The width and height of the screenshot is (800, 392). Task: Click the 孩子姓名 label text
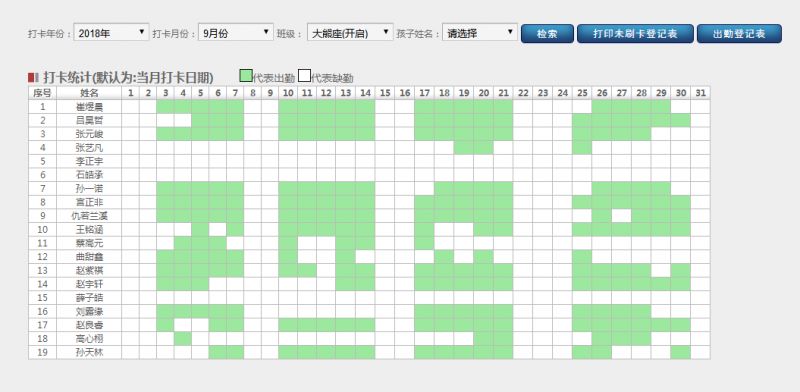pyautogui.click(x=418, y=34)
